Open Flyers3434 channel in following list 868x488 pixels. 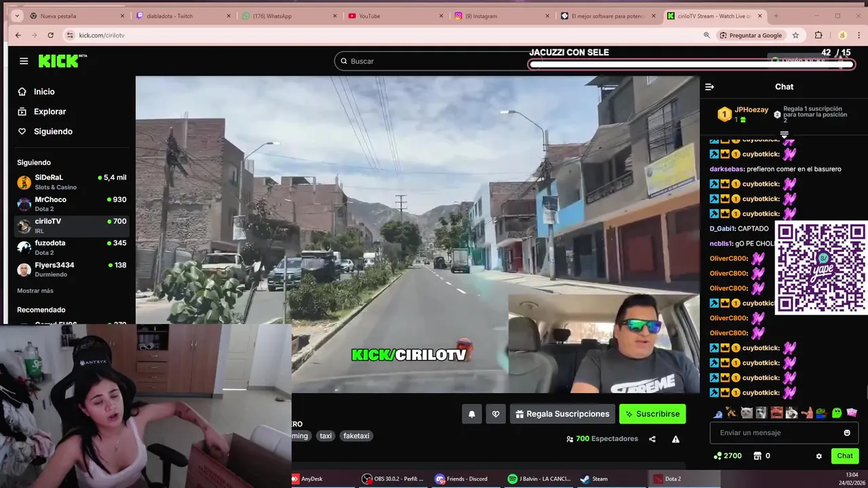click(71, 269)
